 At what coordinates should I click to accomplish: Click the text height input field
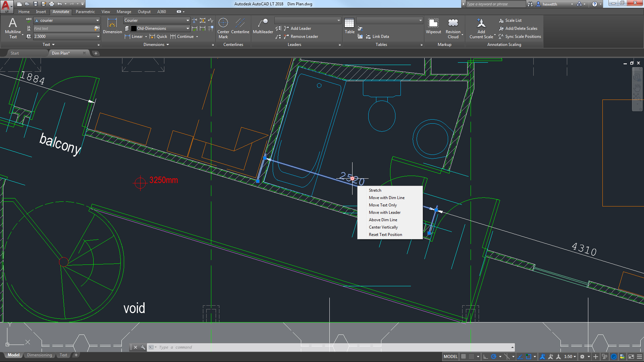tap(66, 36)
